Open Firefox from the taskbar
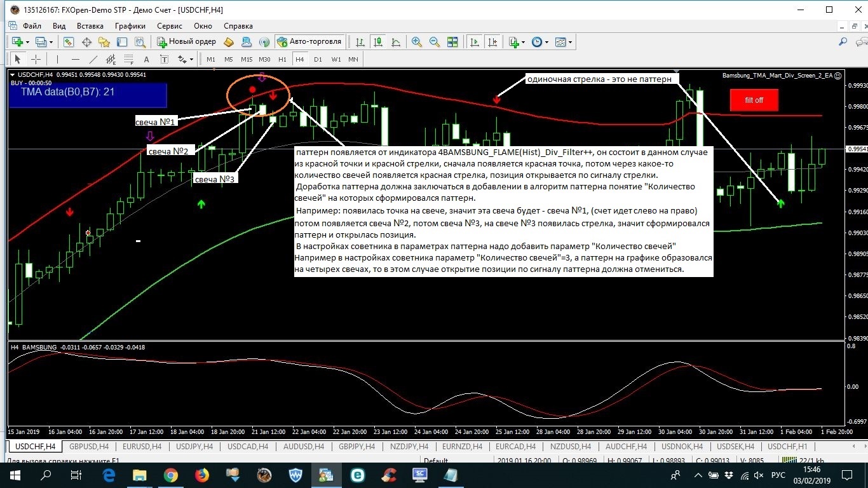 [201, 475]
